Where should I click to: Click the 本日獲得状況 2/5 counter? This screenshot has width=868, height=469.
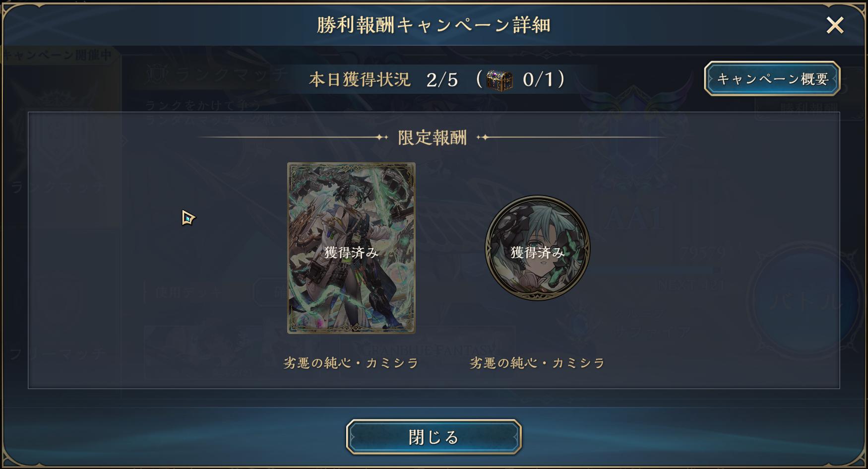click(x=383, y=79)
